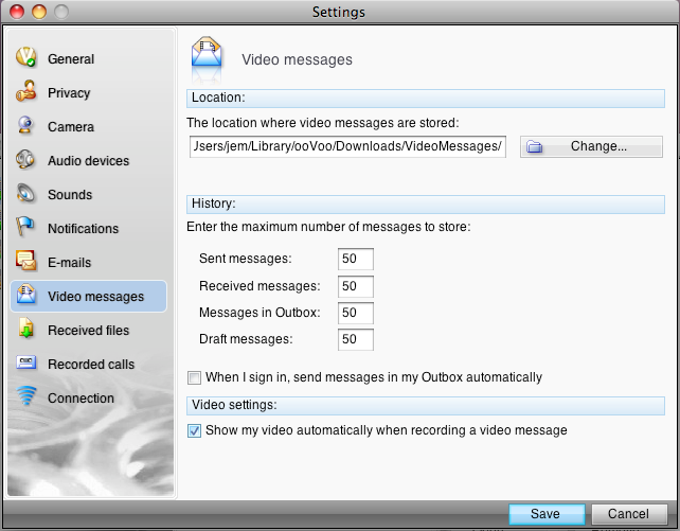Screen dimensions: 680x531
Task: Click the Video settings: section header
Action: 425,405
